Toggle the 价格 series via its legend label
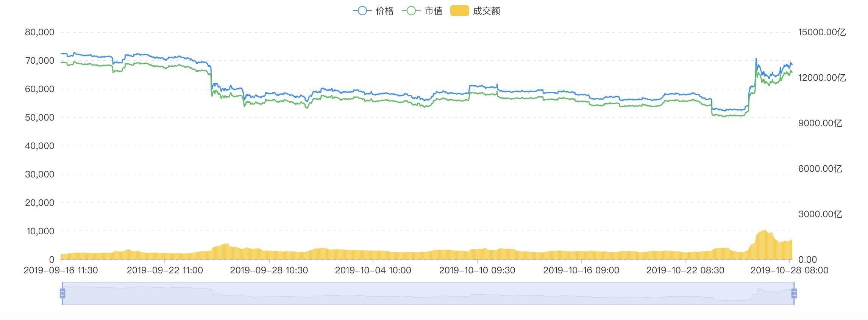The image size is (868, 320). tap(384, 11)
